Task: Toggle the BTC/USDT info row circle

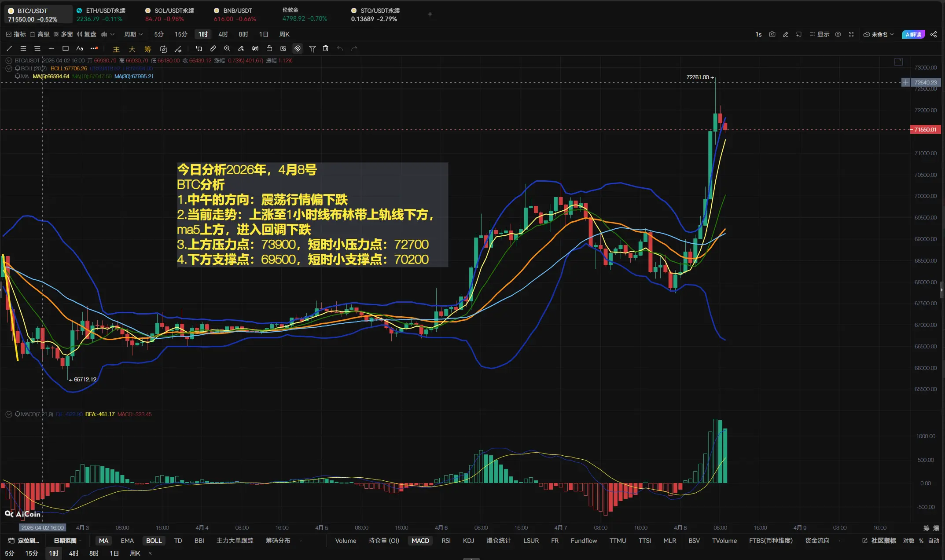Action: coord(8,60)
